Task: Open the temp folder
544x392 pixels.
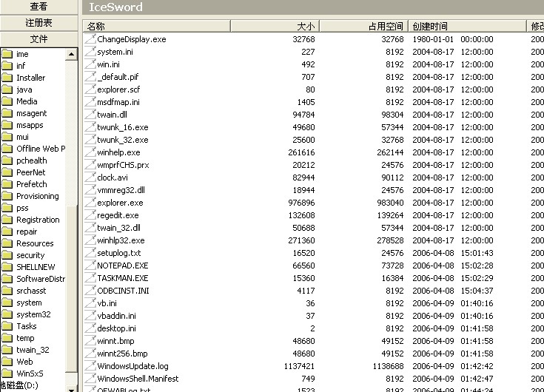Action: (x=25, y=338)
